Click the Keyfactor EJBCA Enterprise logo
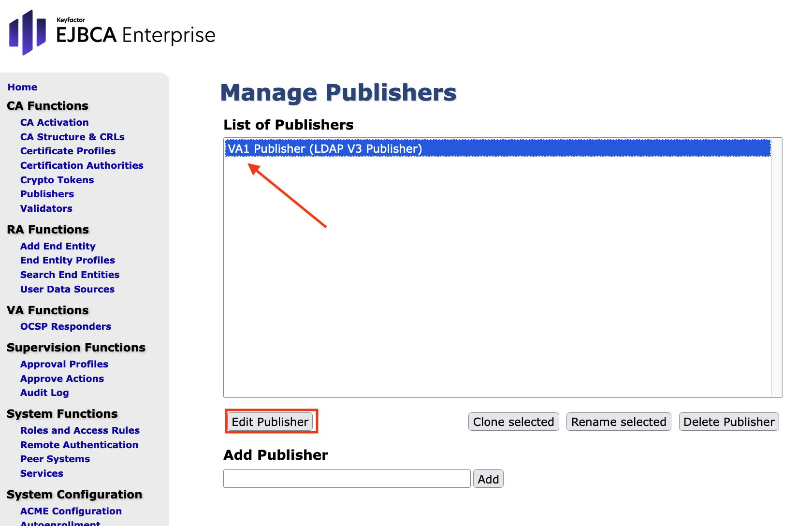The height and width of the screenshot is (526, 812). [x=112, y=33]
